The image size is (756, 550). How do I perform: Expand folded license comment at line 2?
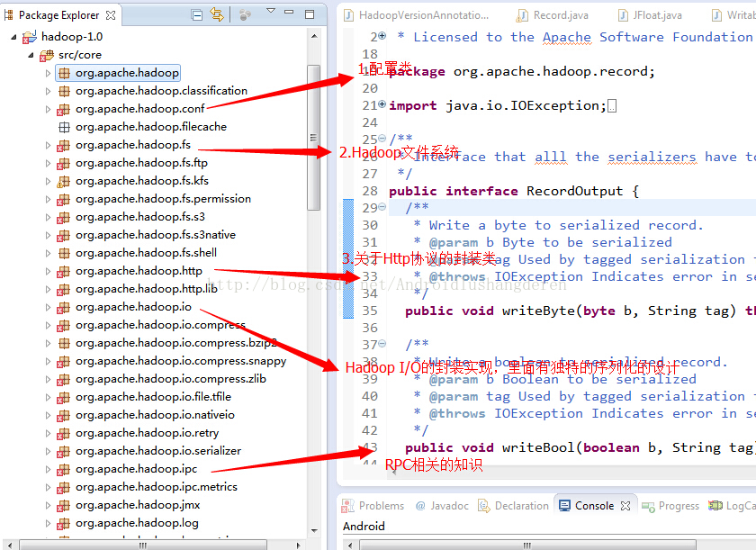(x=382, y=35)
